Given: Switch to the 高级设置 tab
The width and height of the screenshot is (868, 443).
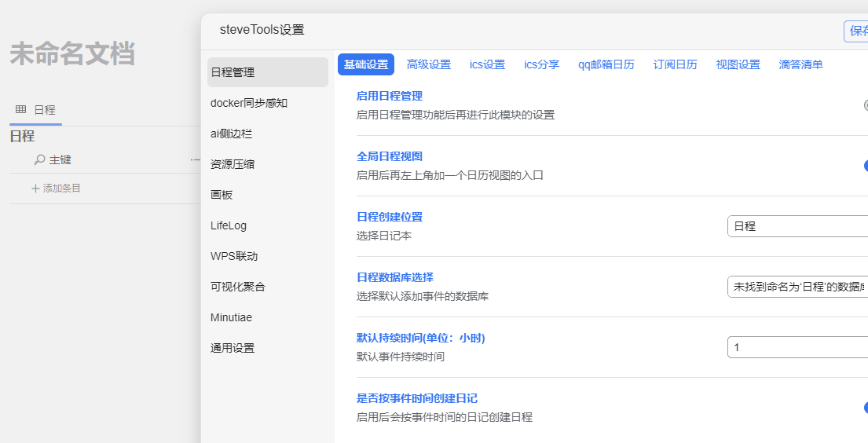Looking at the screenshot, I should (429, 64).
